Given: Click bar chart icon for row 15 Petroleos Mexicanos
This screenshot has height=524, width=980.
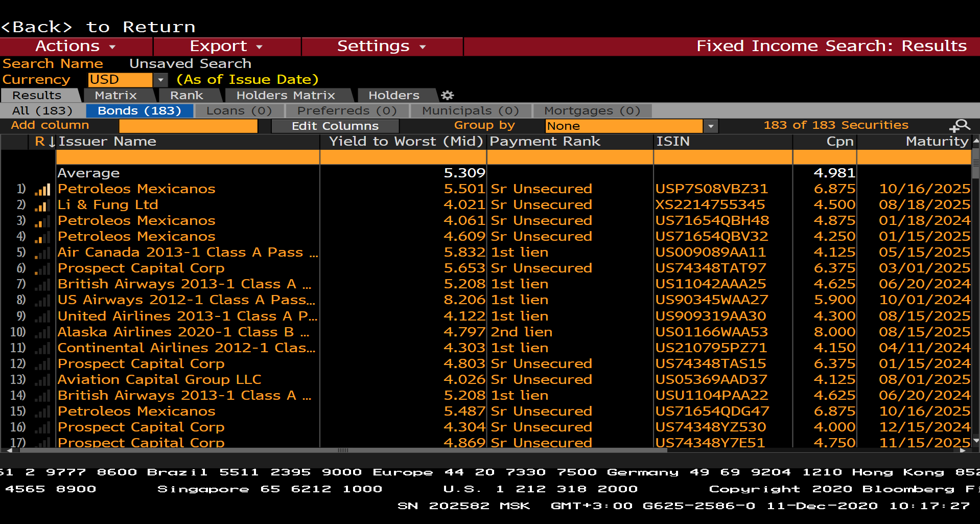Looking at the screenshot, I should click(42, 412).
